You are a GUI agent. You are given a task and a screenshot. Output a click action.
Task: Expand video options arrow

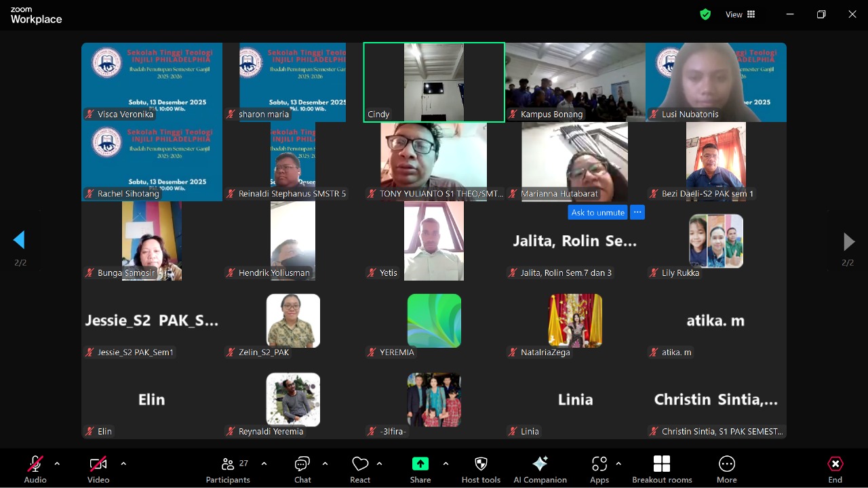[123, 464]
